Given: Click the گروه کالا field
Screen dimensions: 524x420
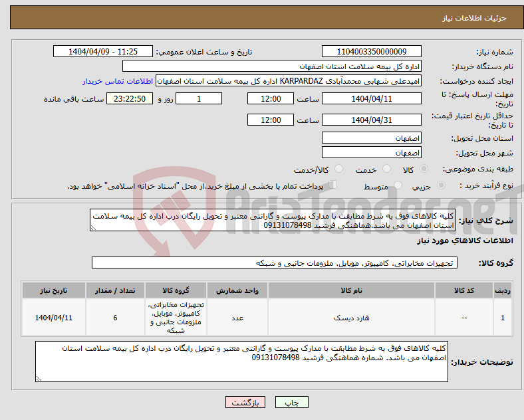Looking at the screenshot, I should pyautogui.click(x=275, y=263).
